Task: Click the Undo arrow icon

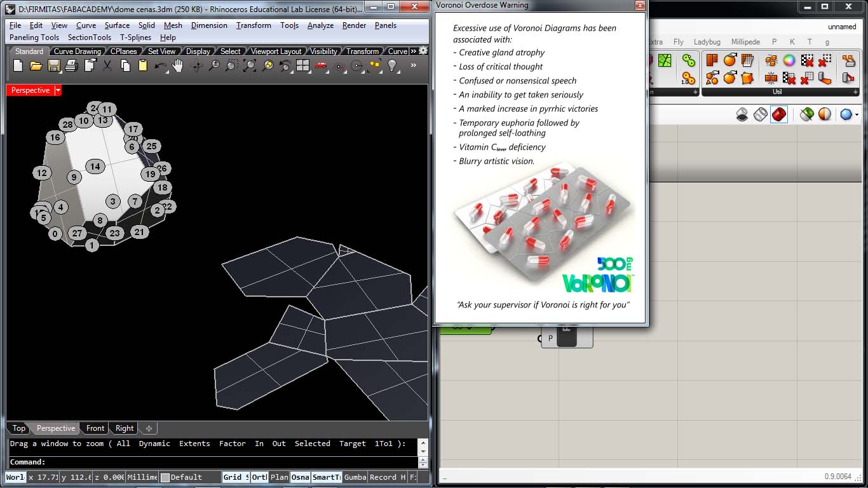Action: [x=161, y=65]
